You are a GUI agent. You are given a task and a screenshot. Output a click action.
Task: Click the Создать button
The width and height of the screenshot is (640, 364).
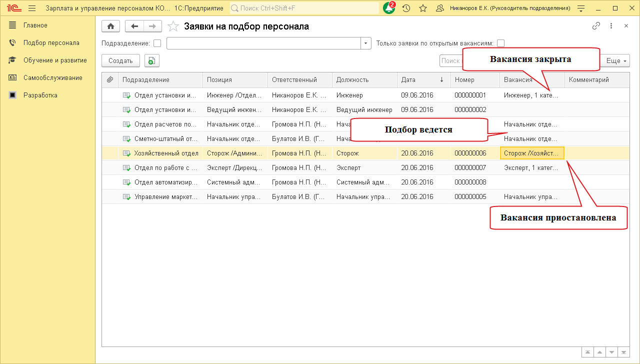tap(120, 61)
